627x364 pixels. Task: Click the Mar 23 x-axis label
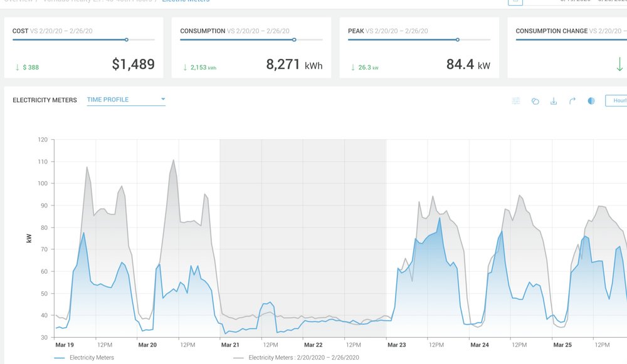(x=396, y=345)
